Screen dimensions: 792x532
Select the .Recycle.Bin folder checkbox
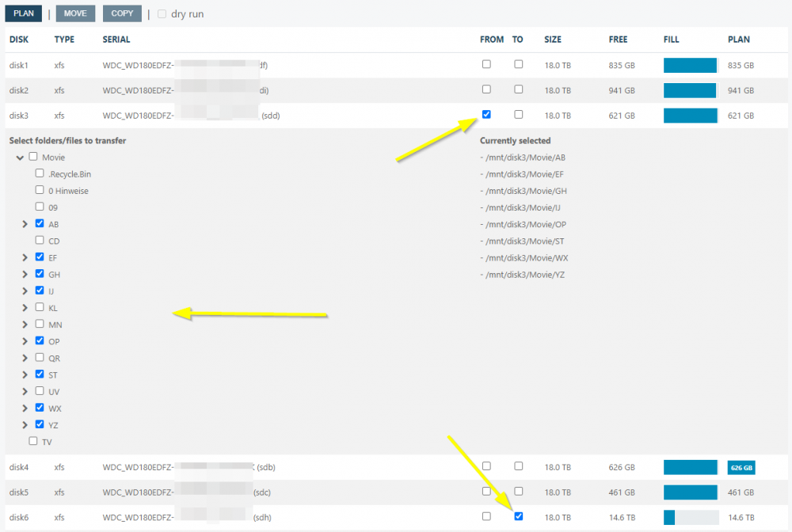40,173
